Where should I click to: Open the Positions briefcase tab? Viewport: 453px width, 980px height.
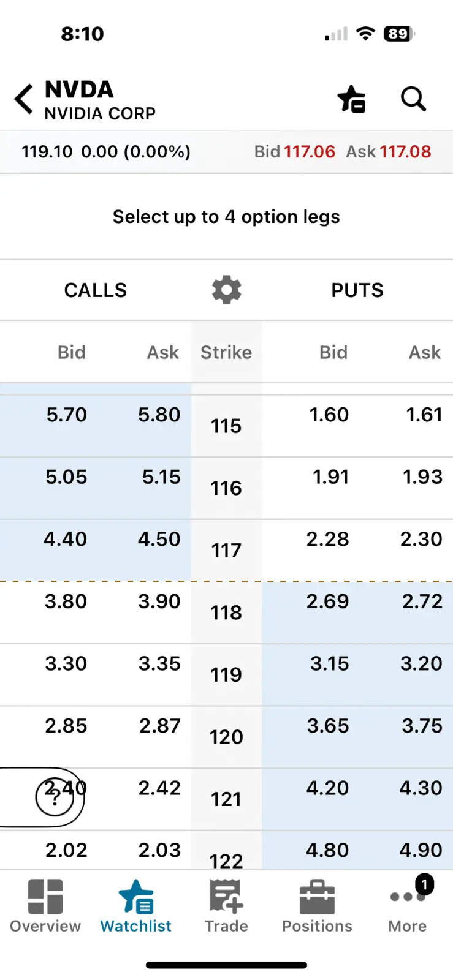pos(317,905)
